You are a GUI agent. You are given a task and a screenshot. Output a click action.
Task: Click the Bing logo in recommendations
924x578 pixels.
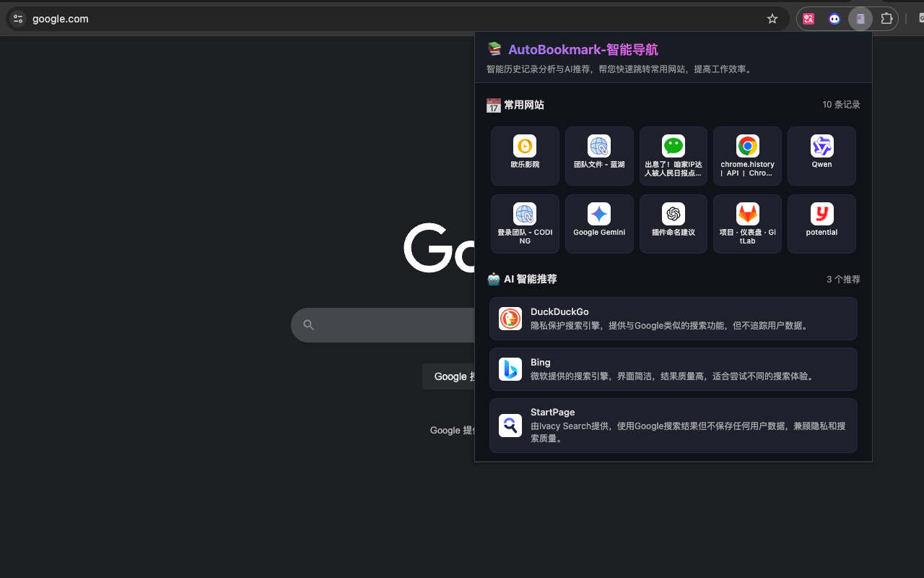click(x=510, y=369)
